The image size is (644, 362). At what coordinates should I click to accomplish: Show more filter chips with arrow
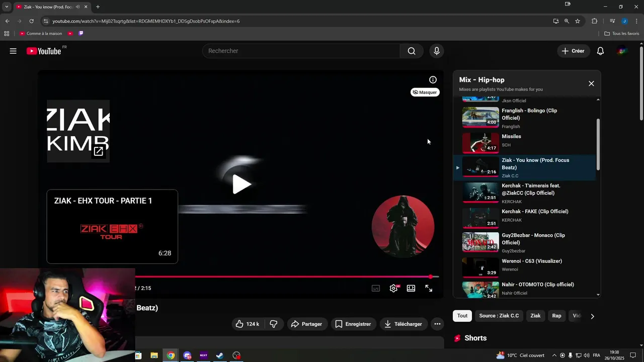pyautogui.click(x=592, y=316)
